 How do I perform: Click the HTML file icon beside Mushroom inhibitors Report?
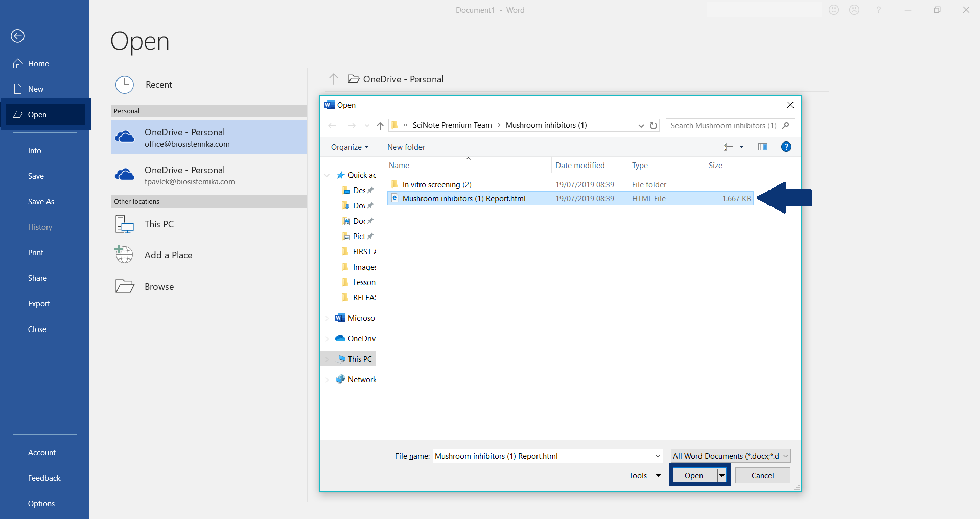click(x=394, y=199)
